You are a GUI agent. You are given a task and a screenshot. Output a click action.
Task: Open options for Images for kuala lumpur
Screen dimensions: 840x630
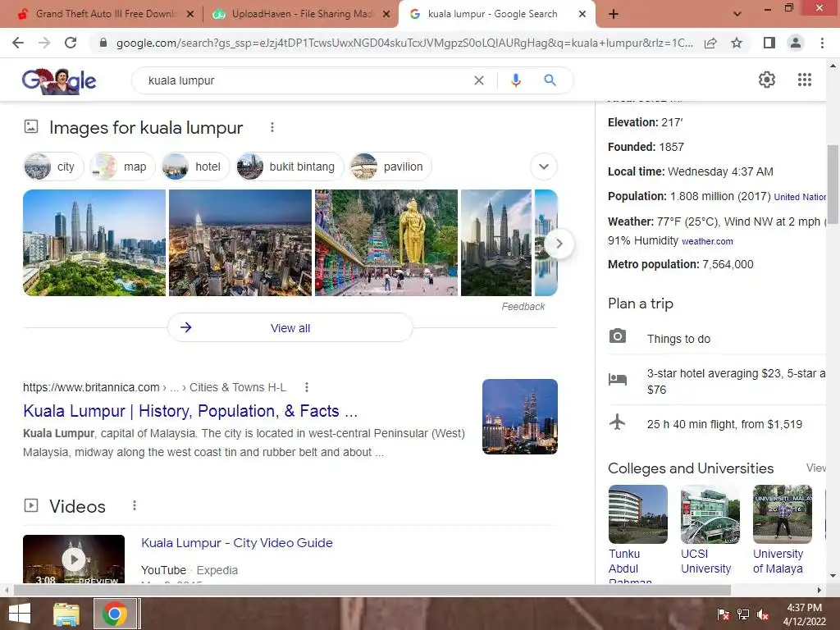[x=272, y=127]
